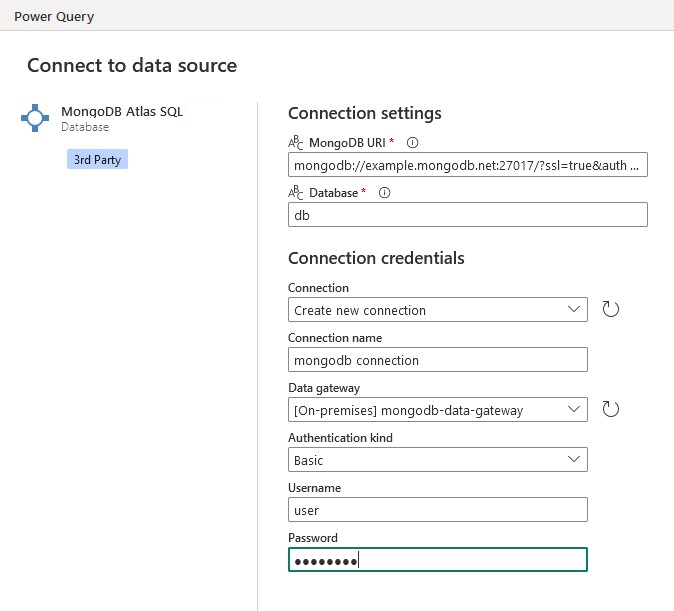Click the Connection name text box

click(437, 360)
